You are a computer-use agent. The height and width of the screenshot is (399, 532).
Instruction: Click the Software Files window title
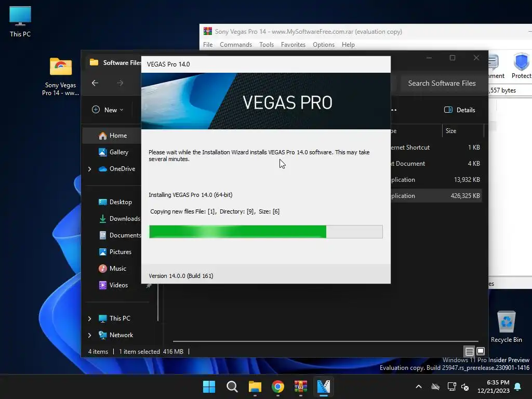[122, 63]
